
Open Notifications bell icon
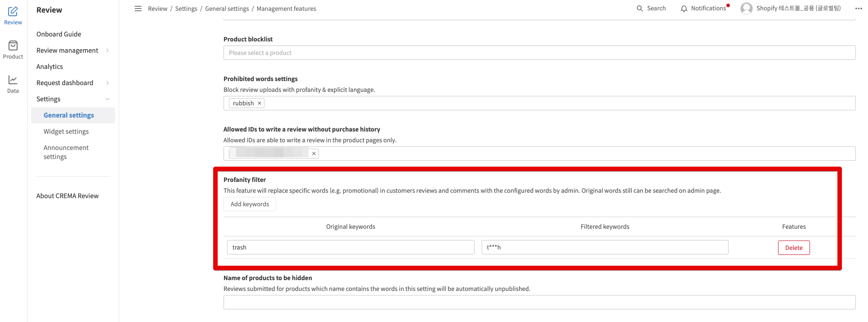pyautogui.click(x=684, y=9)
